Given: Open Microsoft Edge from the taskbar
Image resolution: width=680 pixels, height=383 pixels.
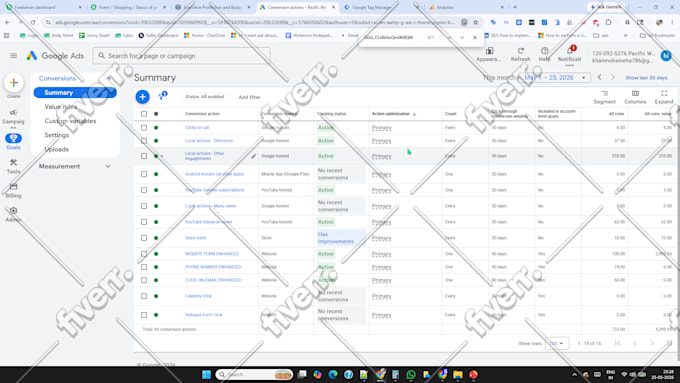Looking at the screenshot, I should 333,374.
